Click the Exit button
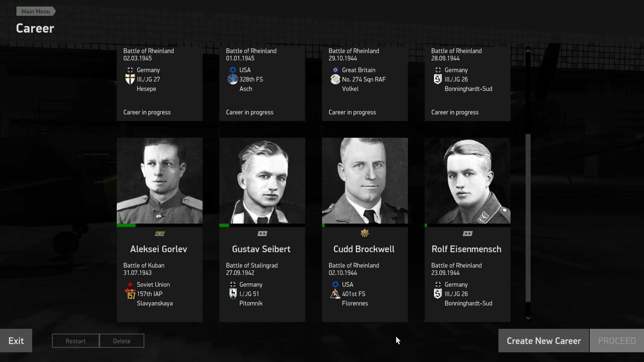 click(x=16, y=341)
